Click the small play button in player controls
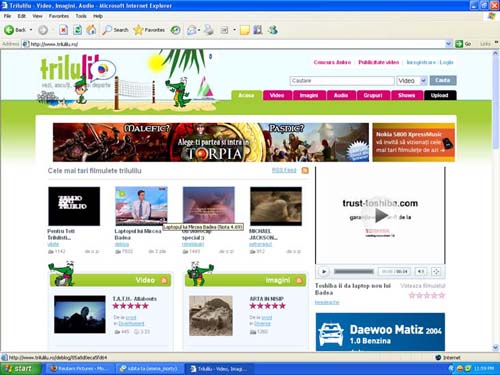The width and height of the screenshot is (500, 375). pos(324,271)
